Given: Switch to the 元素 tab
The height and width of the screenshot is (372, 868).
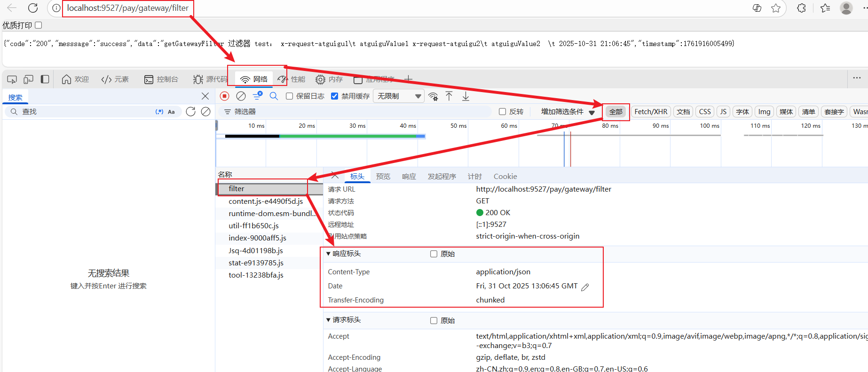Looking at the screenshot, I should pos(115,79).
